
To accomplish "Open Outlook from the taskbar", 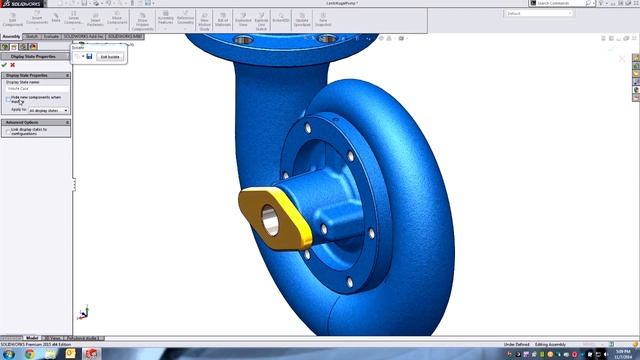I will (x=70, y=353).
